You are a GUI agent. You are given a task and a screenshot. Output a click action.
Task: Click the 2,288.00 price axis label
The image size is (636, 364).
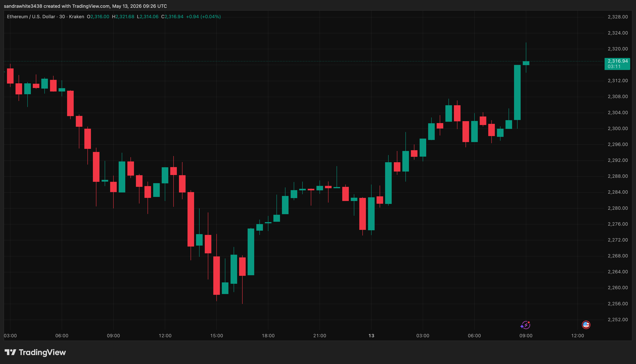(x=618, y=176)
